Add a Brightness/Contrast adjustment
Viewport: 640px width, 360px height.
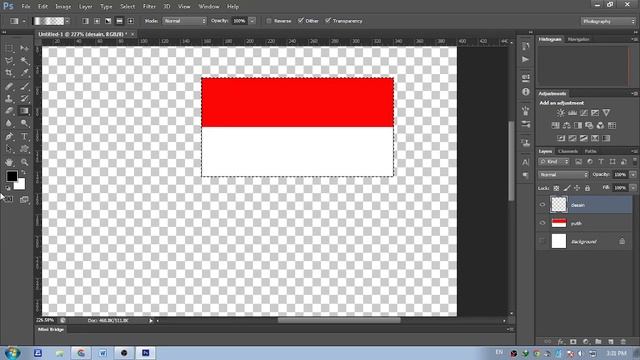pyautogui.click(x=561, y=113)
